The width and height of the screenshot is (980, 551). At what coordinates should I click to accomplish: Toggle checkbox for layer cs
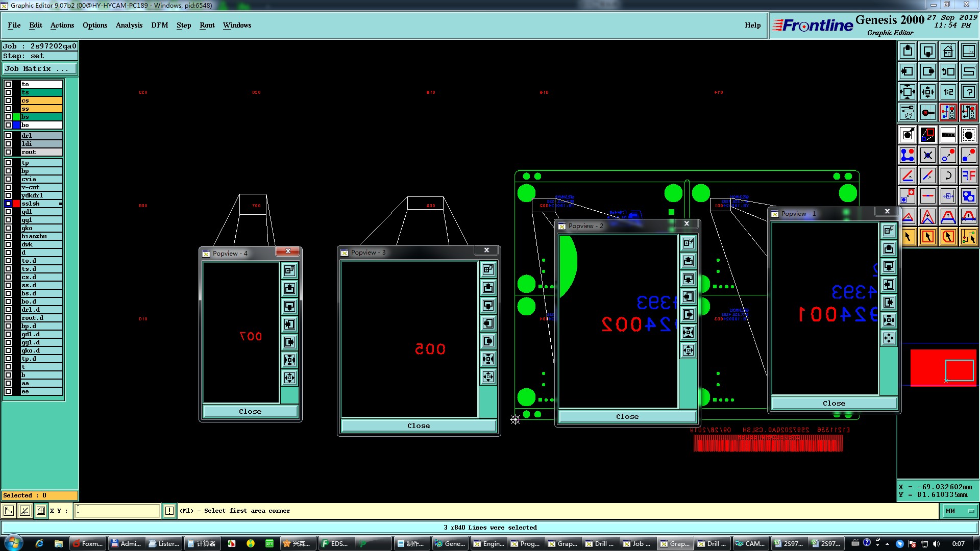(x=8, y=101)
